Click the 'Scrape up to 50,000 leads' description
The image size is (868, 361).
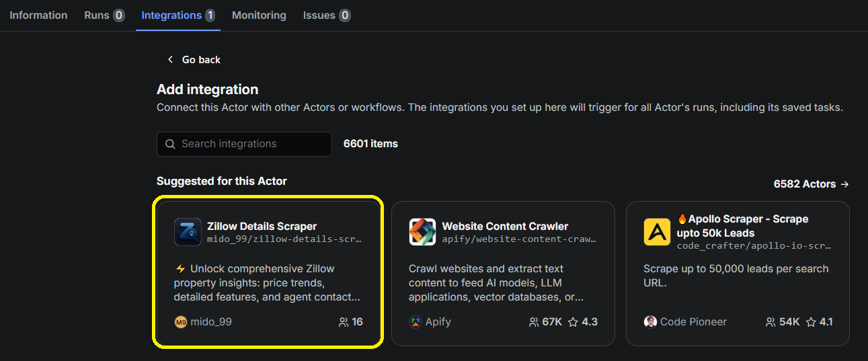click(x=736, y=276)
